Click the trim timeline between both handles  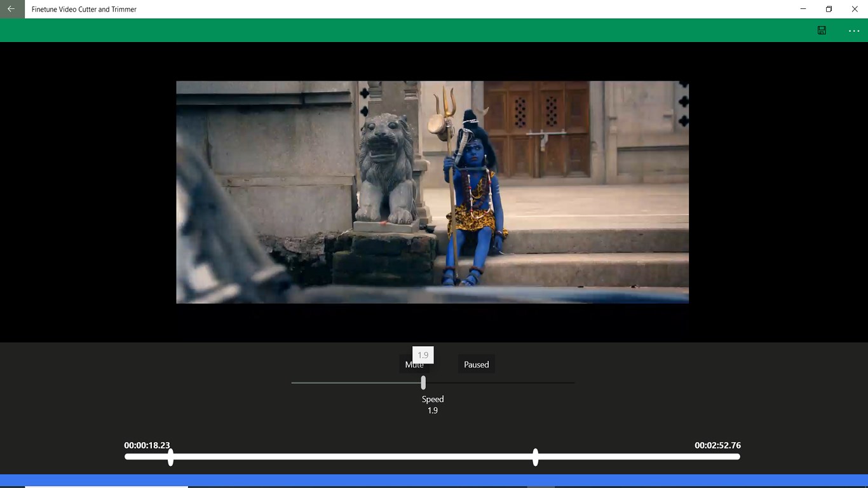(x=353, y=457)
